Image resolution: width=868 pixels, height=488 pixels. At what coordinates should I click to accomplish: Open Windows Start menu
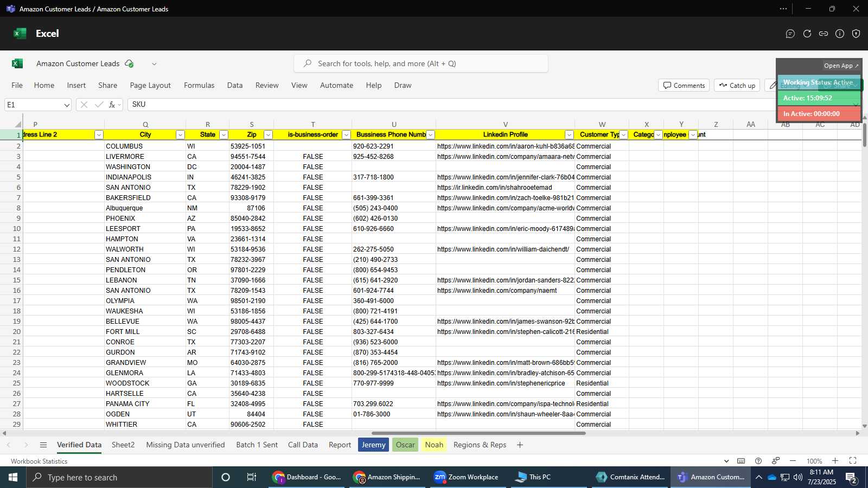click(x=13, y=477)
